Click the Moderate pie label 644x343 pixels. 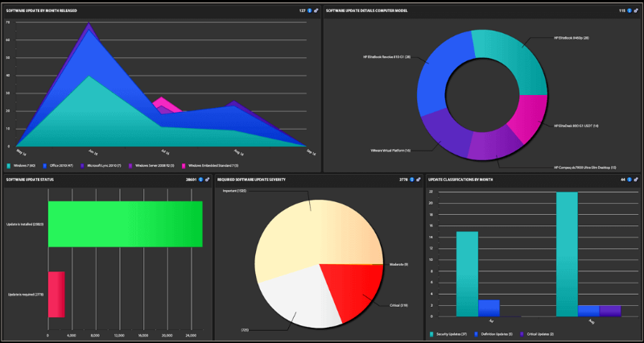398,264
